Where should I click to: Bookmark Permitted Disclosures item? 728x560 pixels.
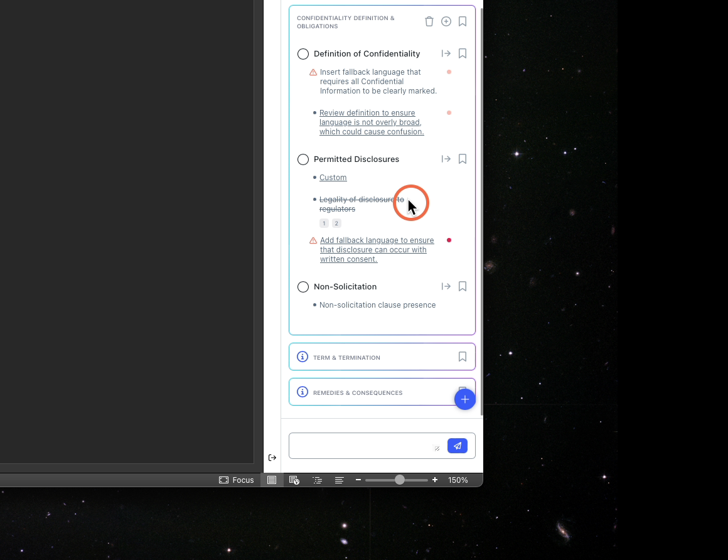click(463, 159)
